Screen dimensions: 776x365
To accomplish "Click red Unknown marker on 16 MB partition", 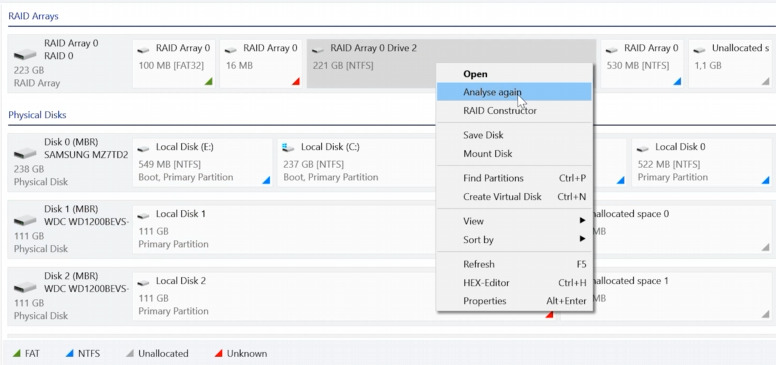I will click(x=296, y=82).
